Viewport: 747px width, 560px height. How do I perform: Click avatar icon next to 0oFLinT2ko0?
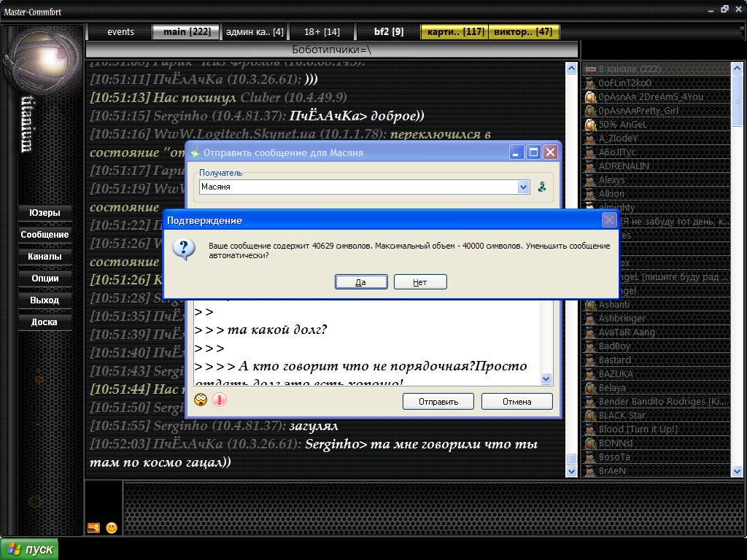coord(590,83)
